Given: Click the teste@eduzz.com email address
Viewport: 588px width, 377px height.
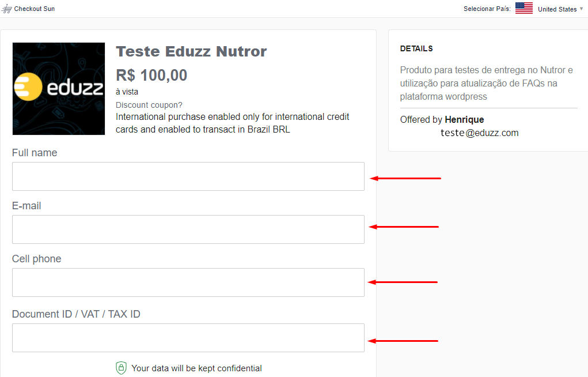Looking at the screenshot, I should click(479, 133).
